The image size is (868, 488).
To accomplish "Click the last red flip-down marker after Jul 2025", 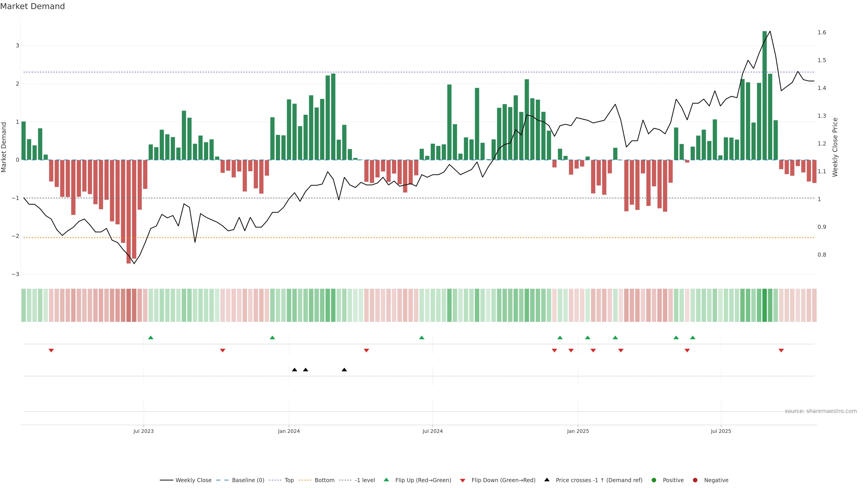I will tap(781, 351).
